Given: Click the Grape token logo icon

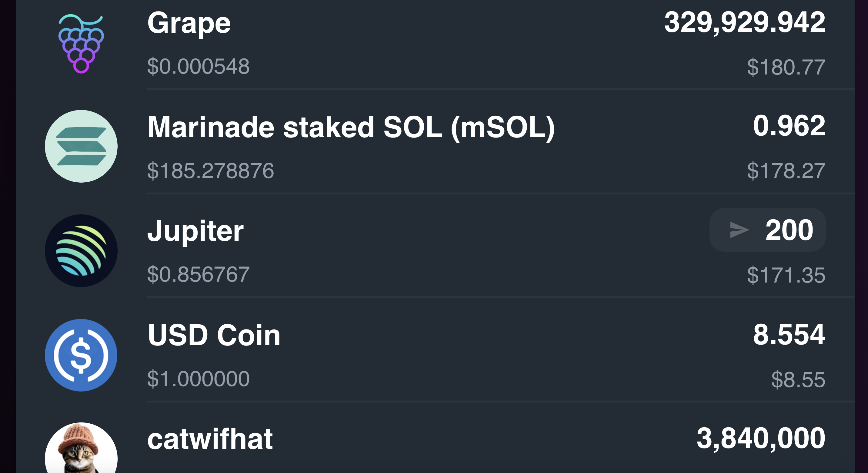Looking at the screenshot, I should click(x=81, y=43).
